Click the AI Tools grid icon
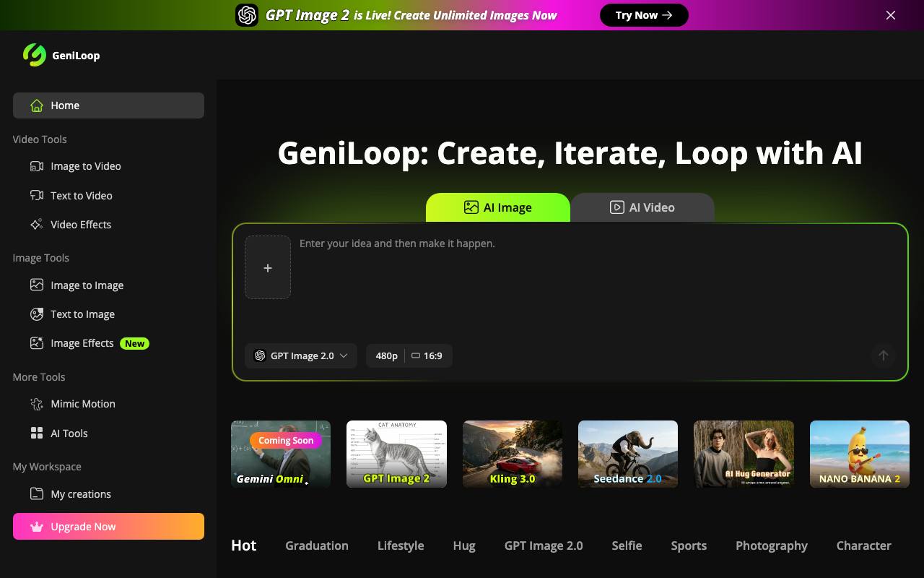The height and width of the screenshot is (578, 924). point(37,433)
